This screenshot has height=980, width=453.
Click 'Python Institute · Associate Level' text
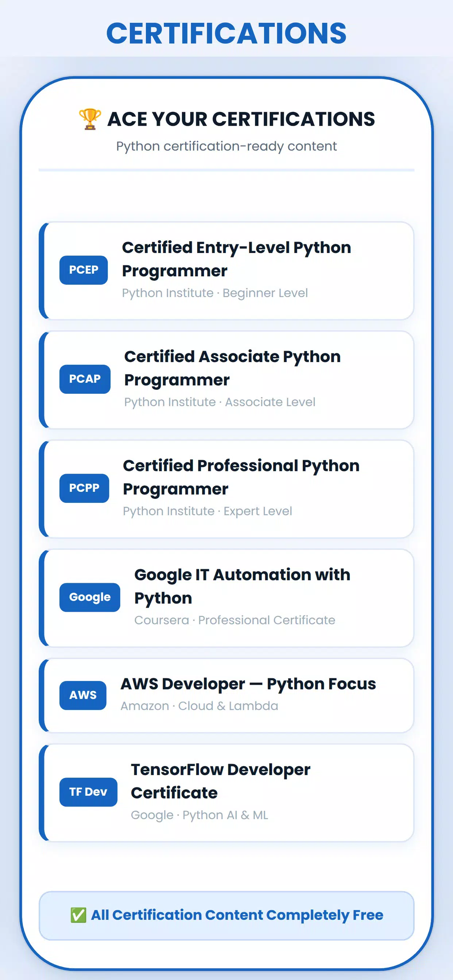coord(220,402)
